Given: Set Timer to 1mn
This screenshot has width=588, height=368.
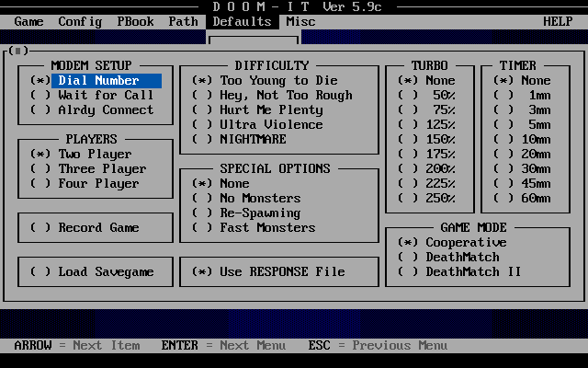Looking at the screenshot, I should click(522, 95).
